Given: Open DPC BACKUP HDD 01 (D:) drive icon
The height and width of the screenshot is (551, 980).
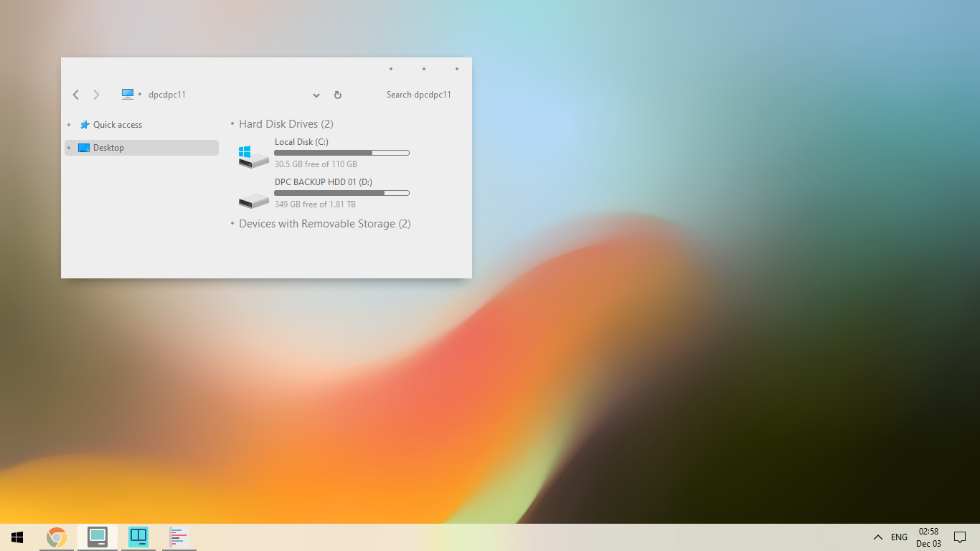Looking at the screenshot, I should click(x=253, y=194).
